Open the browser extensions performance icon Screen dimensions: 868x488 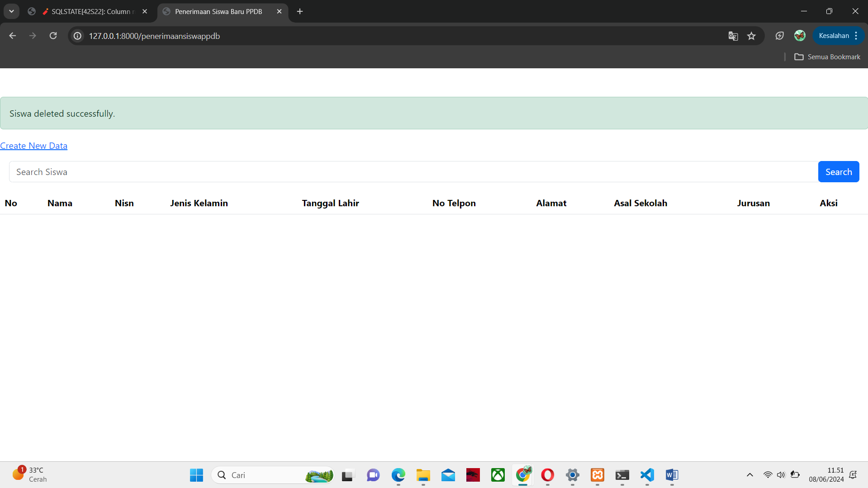779,36
